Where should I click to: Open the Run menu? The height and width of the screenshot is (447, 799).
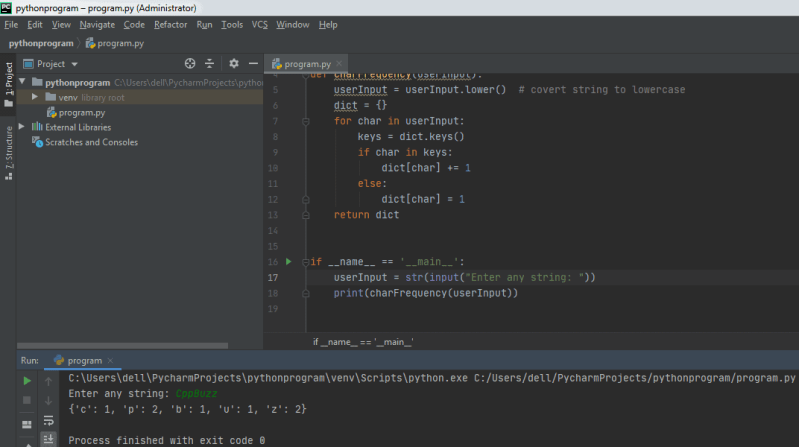(x=204, y=24)
